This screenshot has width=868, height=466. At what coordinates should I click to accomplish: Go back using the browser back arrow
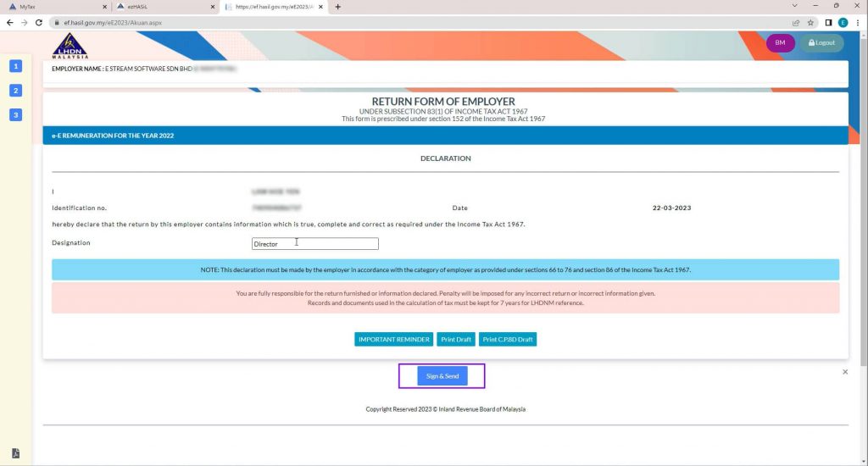pyautogui.click(x=9, y=23)
